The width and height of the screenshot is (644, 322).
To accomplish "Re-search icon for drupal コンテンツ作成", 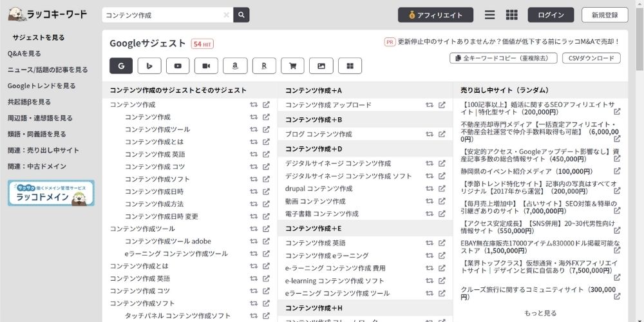I will (x=430, y=189).
